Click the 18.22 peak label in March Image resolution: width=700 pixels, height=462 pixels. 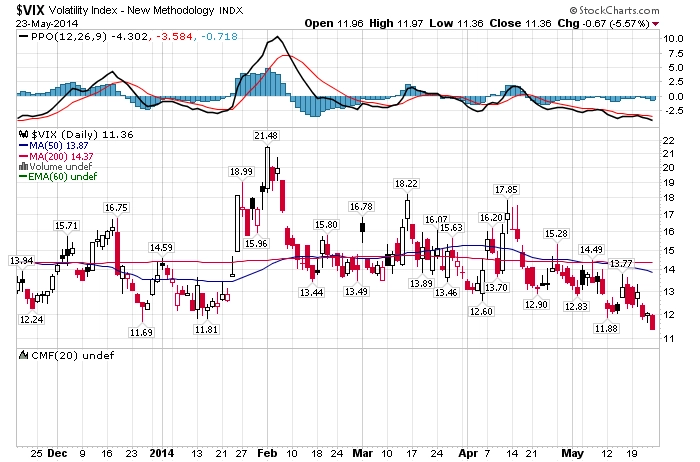[406, 183]
